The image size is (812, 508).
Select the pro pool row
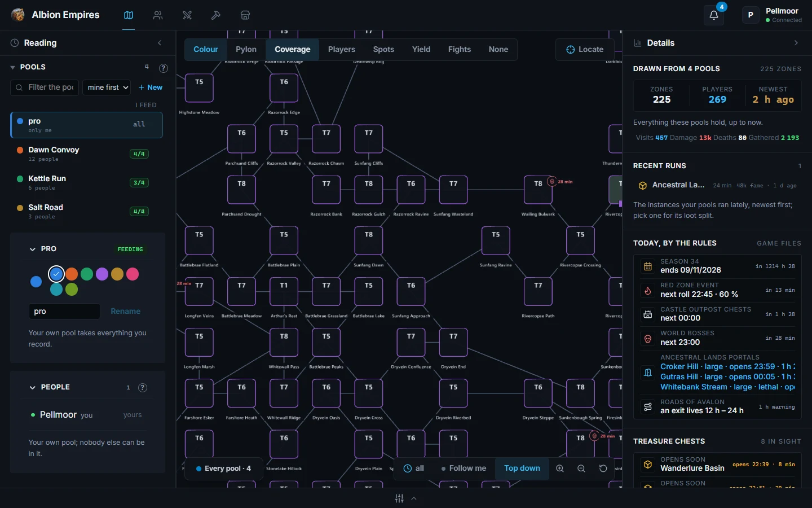[x=86, y=125]
